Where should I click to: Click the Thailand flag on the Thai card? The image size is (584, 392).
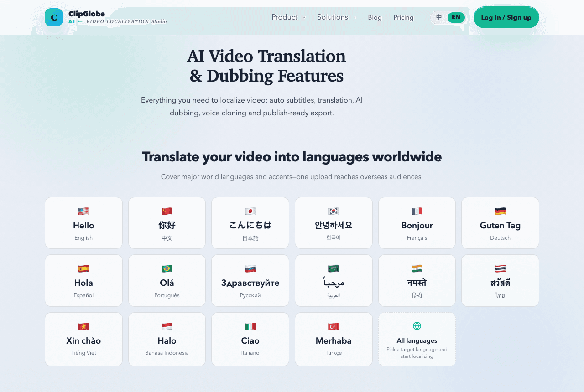point(500,268)
